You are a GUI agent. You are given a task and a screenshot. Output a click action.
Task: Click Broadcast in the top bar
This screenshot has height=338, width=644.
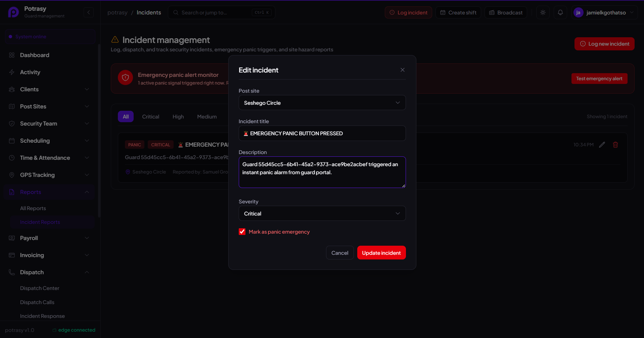click(x=506, y=12)
